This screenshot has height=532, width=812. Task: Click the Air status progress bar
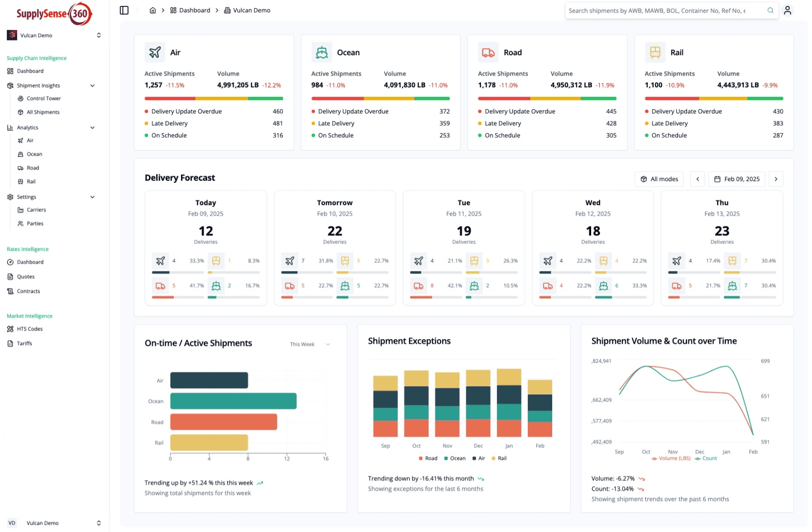[x=214, y=98]
